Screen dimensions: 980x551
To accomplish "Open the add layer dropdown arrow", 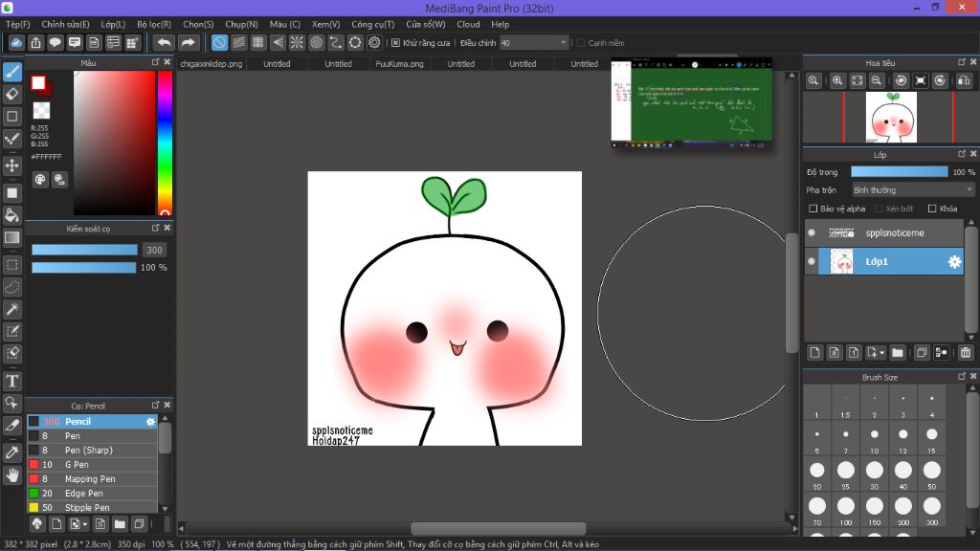I will click(x=882, y=353).
